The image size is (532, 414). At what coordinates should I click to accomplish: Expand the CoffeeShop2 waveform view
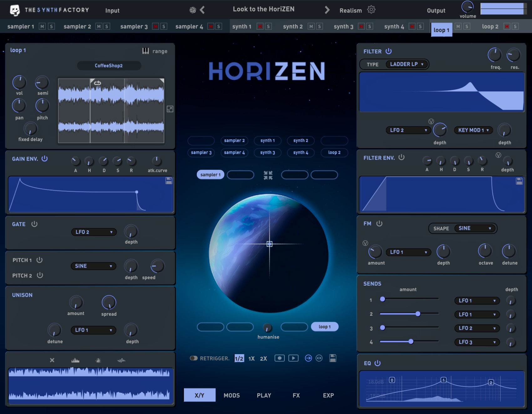[x=170, y=109]
